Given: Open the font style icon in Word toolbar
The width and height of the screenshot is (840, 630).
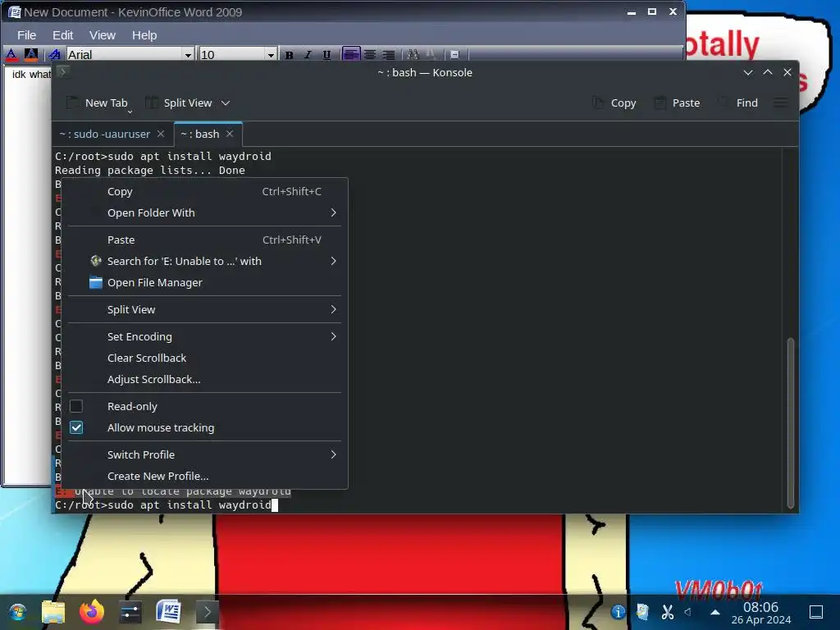Looking at the screenshot, I should coord(54,55).
